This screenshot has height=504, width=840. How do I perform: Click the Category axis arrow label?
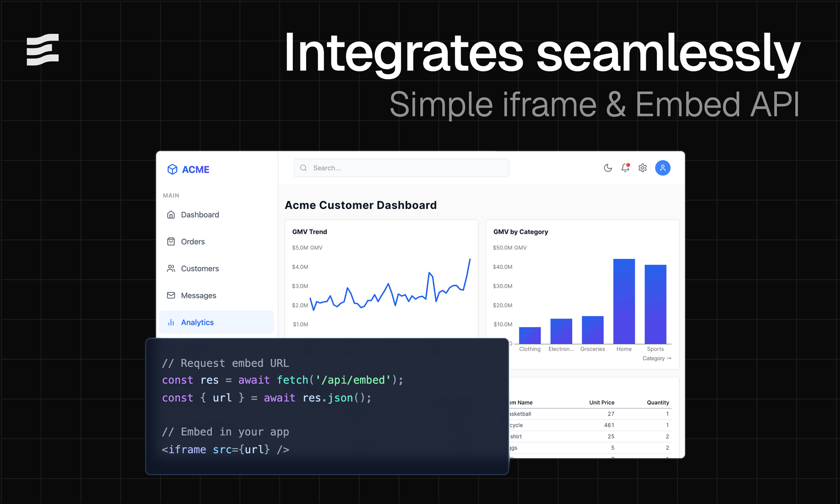tap(656, 358)
